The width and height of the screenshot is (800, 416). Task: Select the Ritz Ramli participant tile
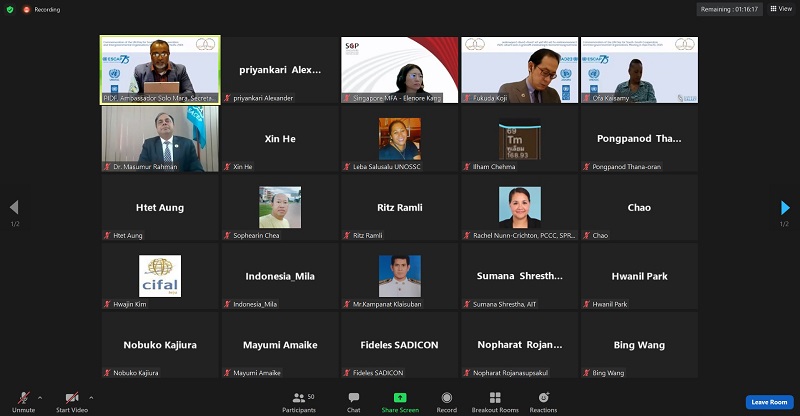click(399, 207)
